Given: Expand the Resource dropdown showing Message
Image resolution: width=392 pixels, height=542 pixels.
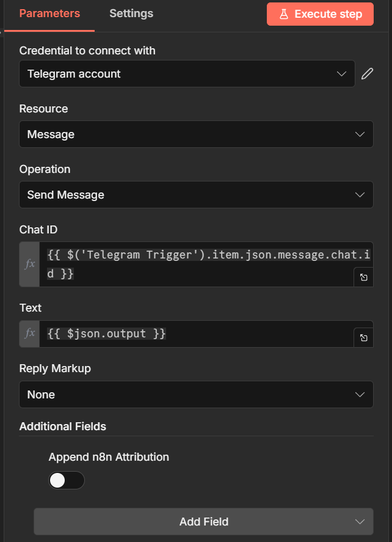Looking at the screenshot, I should pyautogui.click(x=196, y=134).
